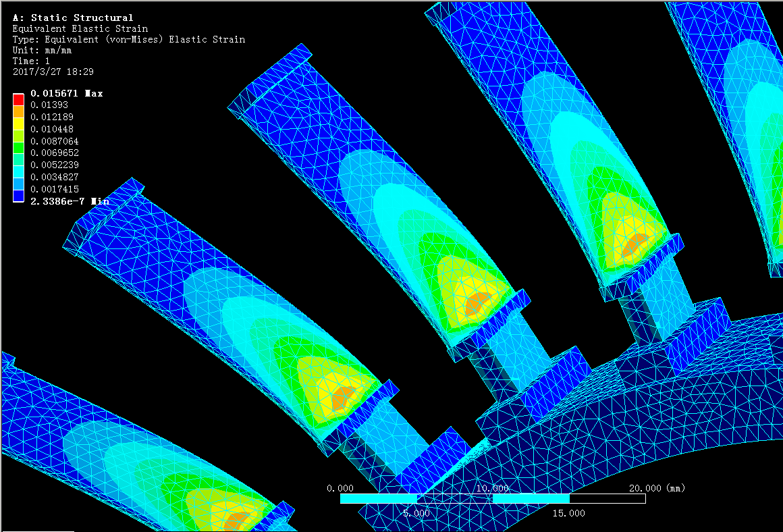
Task: Click the '0.01393' legend value
Action: [x=49, y=105]
